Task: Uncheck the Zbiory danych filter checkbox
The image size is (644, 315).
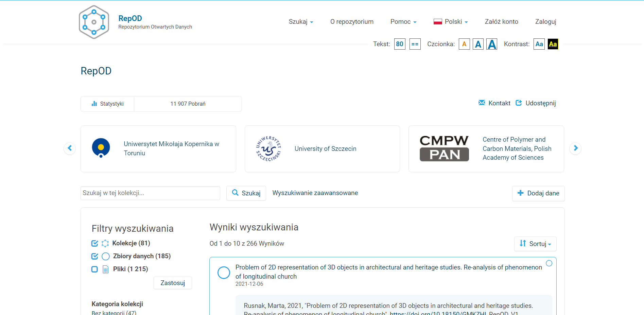Action: coord(95,256)
